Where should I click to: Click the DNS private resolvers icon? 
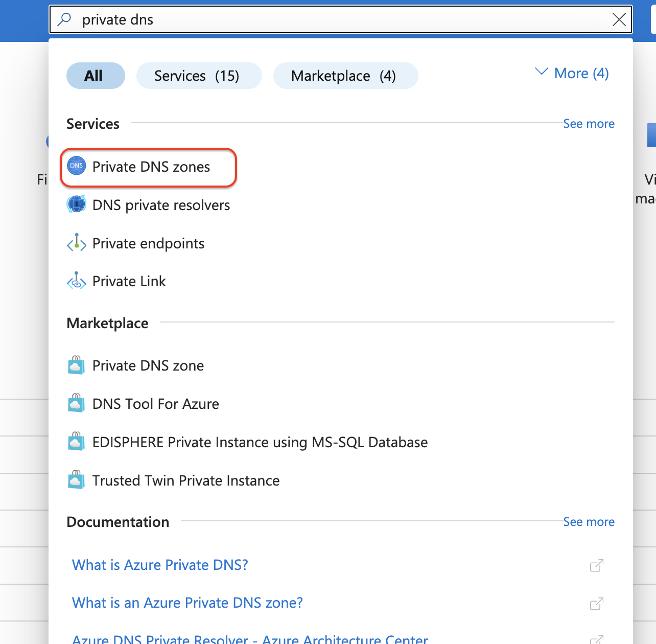[77, 204]
